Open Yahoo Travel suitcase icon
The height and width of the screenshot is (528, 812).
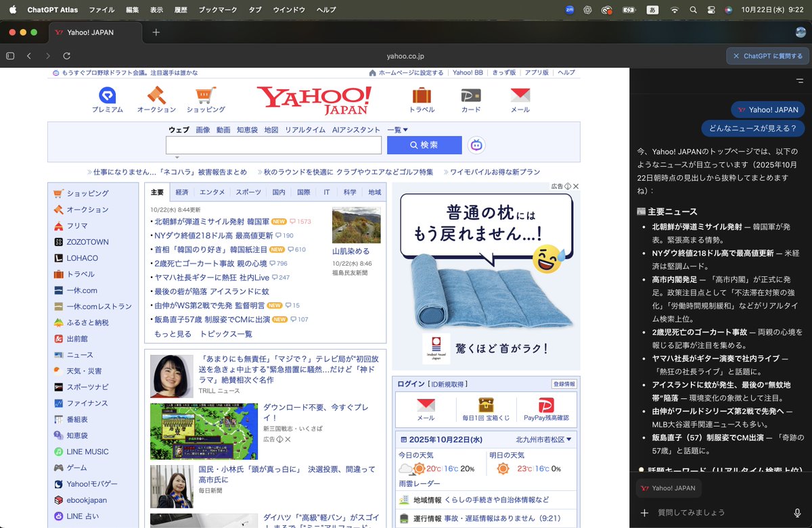point(422,95)
